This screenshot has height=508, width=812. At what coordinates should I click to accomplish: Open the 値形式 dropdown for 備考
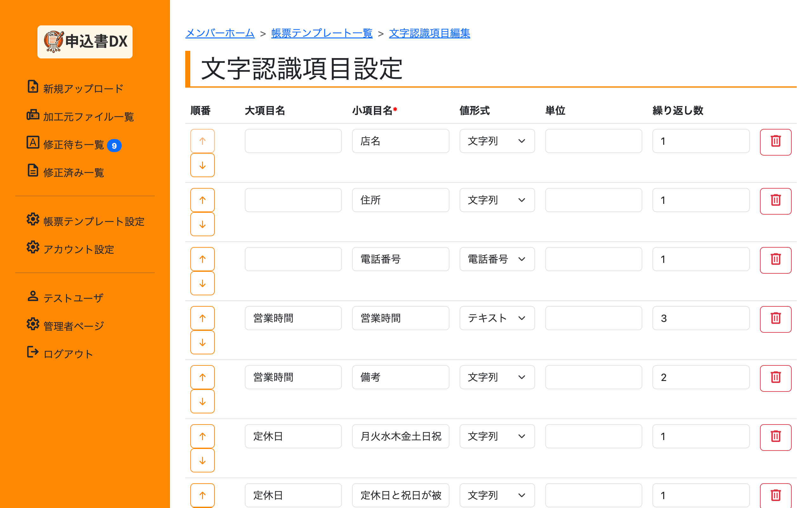(x=497, y=377)
